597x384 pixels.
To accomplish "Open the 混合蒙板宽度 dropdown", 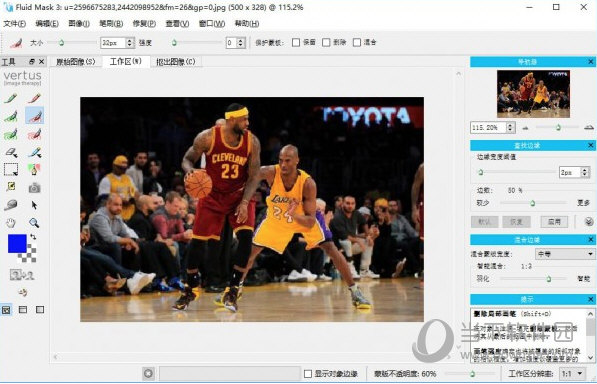I will 565,254.
